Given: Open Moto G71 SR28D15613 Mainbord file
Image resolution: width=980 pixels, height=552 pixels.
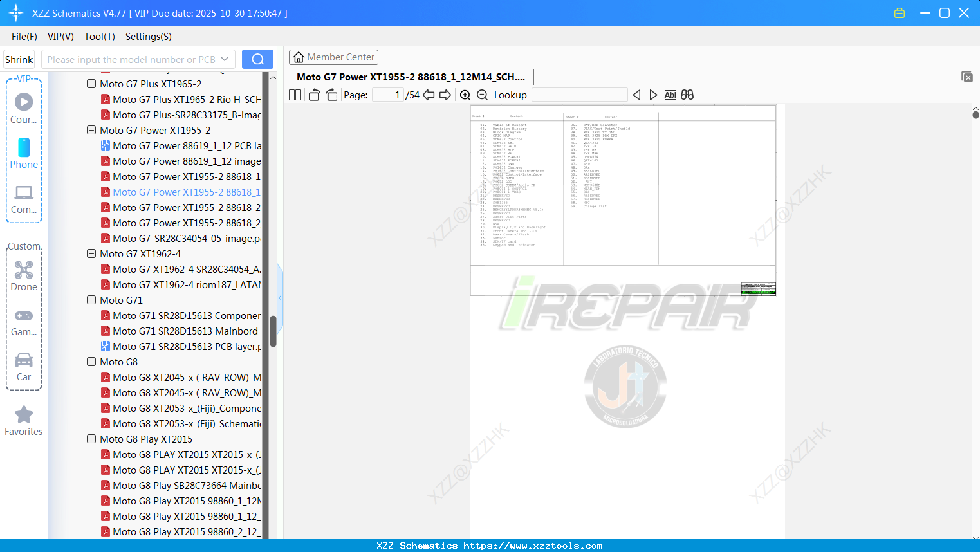Looking at the screenshot, I should (180, 331).
